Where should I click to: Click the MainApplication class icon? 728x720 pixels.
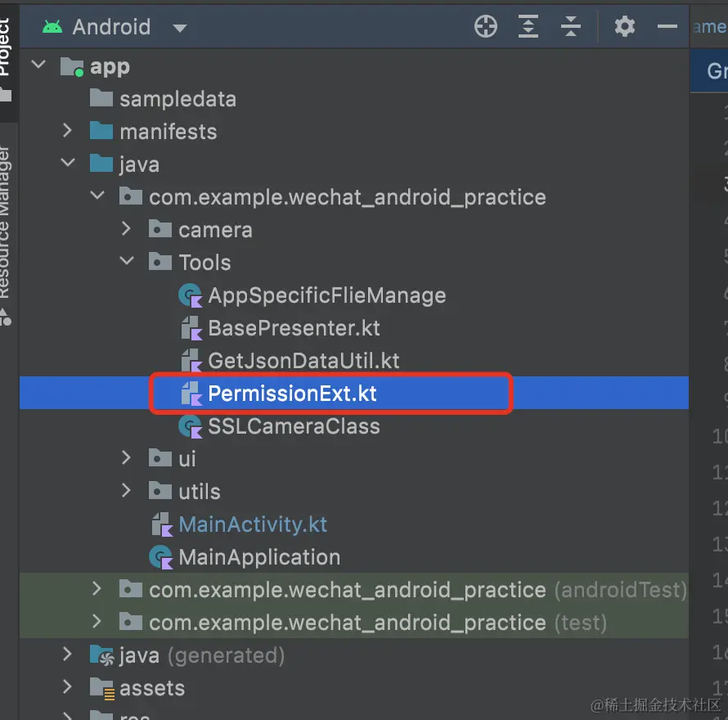tap(161, 557)
